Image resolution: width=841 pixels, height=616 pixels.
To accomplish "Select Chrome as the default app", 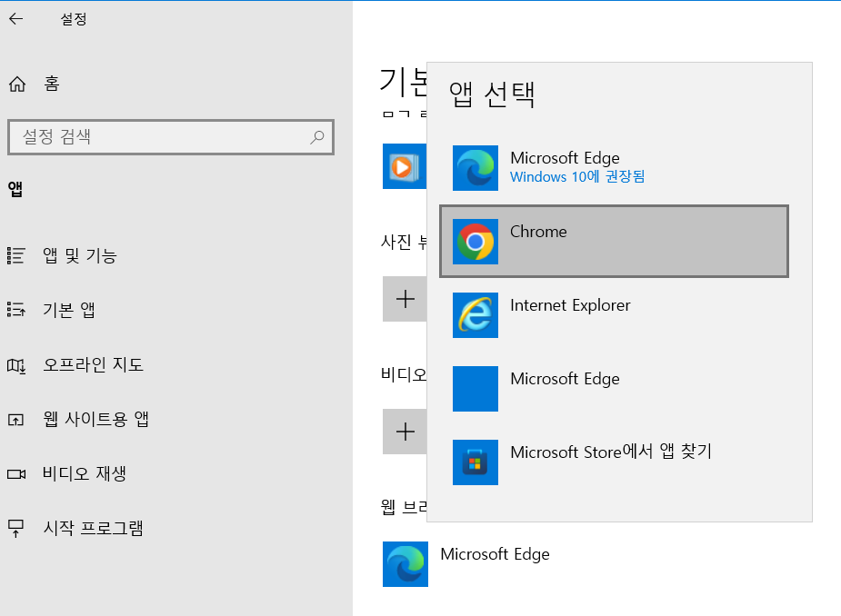I will [x=614, y=242].
